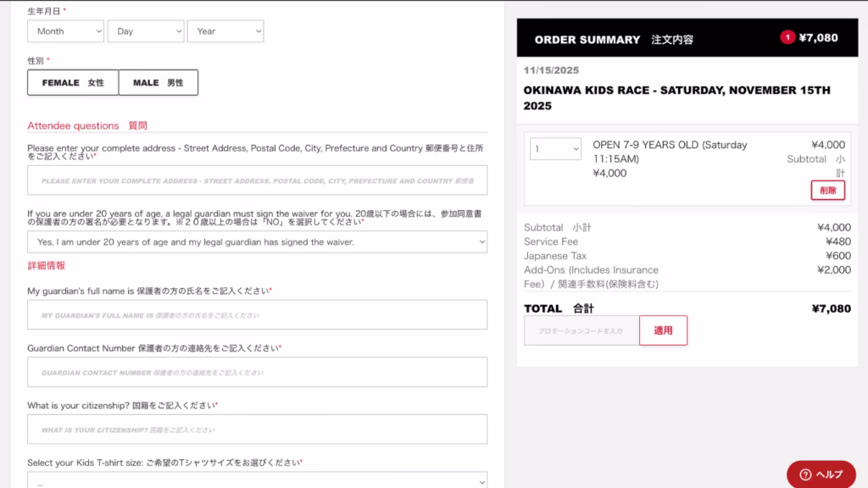
Task: Focus the Guardian Contact Number field
Action: point(258,373)
